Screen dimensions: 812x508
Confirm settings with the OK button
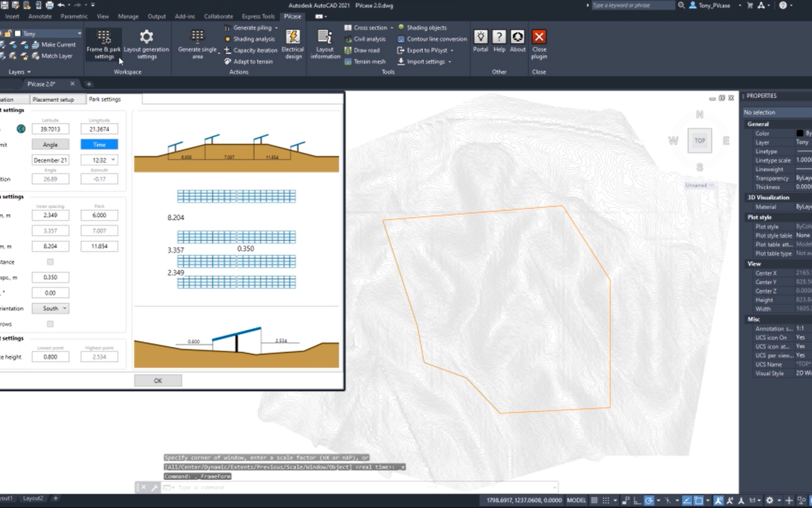pyautogui.click(x=158, y=380)
